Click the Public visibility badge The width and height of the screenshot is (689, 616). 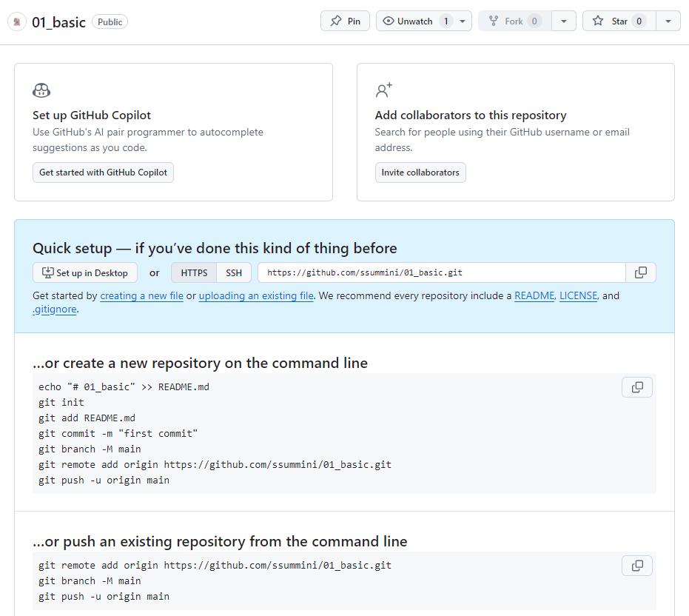pyautogui.click(x=110, y=21)
